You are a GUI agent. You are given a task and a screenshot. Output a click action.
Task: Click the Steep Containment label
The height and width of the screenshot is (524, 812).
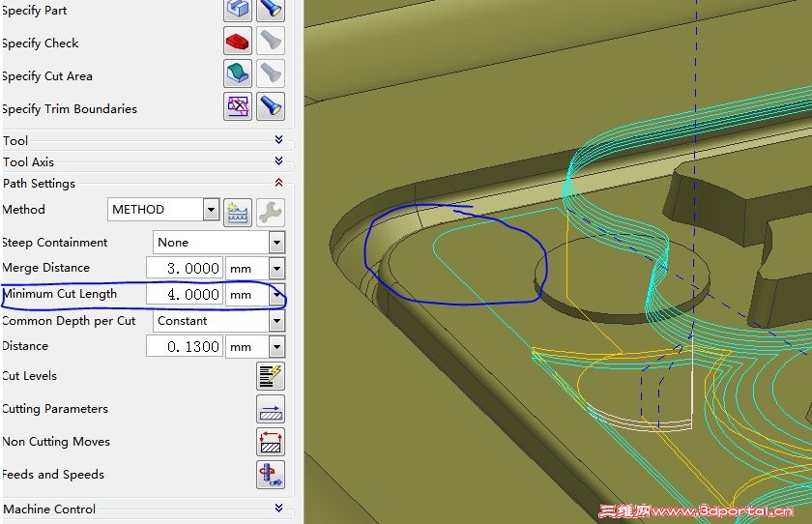point(54,243)
